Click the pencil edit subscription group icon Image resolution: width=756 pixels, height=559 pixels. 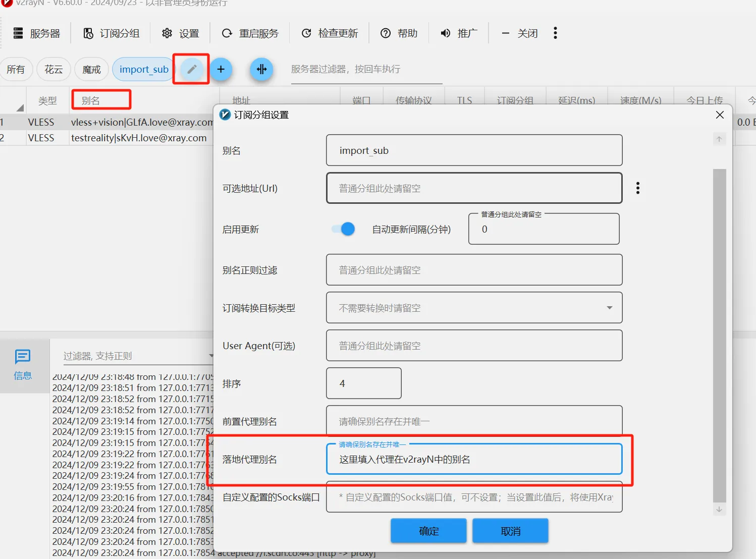[191, 69]
